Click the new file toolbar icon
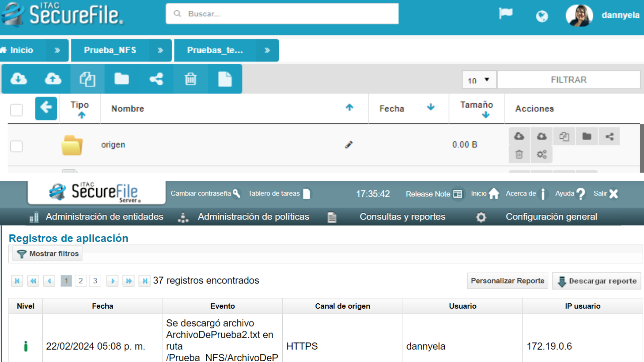Image resolution: width=644 pixels, height=362 pixels. tap(225, 79)
